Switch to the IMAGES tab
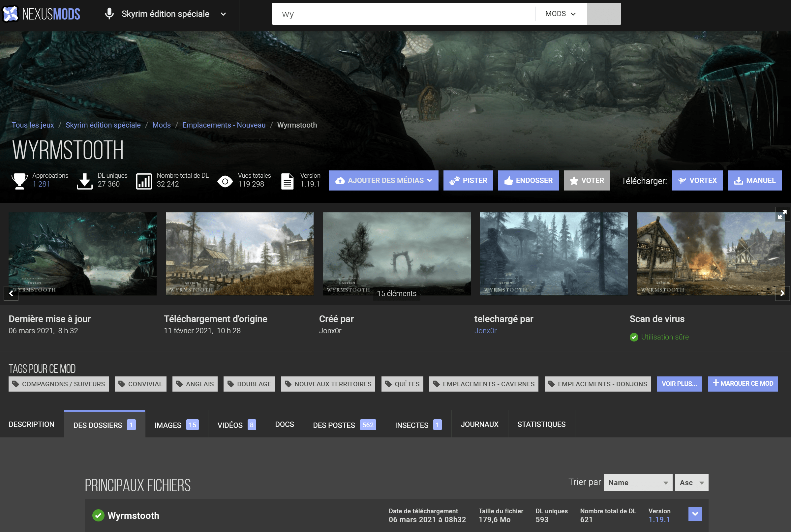The height and width of the screenshot is (532, 791). [176, 424]
